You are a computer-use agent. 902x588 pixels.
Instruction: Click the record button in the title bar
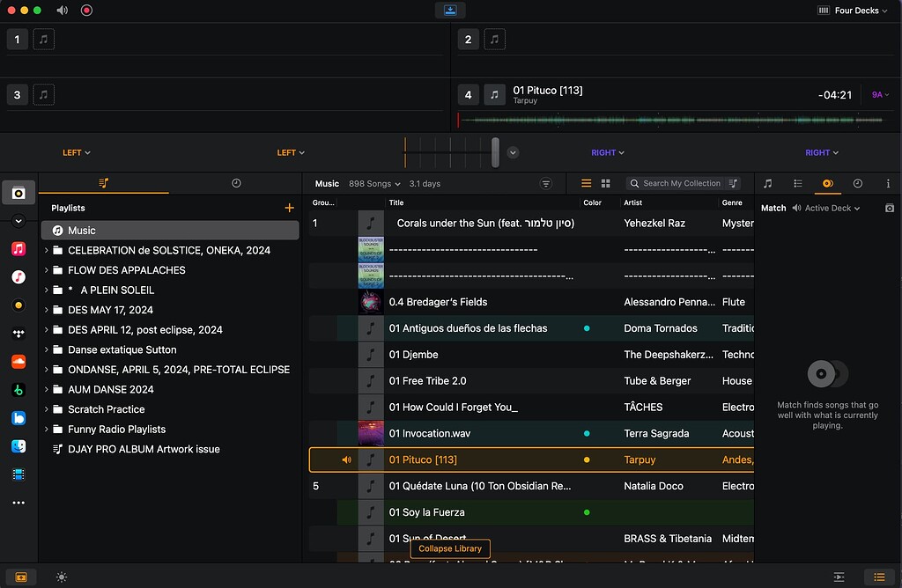pos(86,11)
